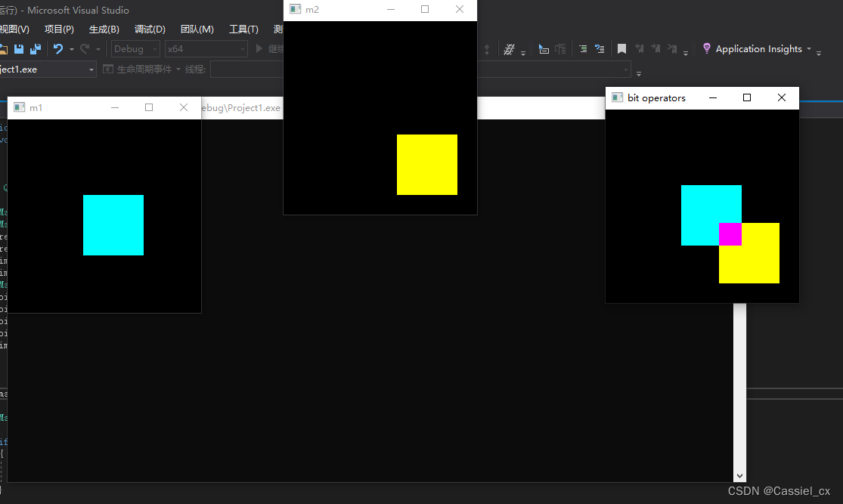
Task: Open the 调试(D) menu
Action: pyautogui.click(x=150, y=29)
